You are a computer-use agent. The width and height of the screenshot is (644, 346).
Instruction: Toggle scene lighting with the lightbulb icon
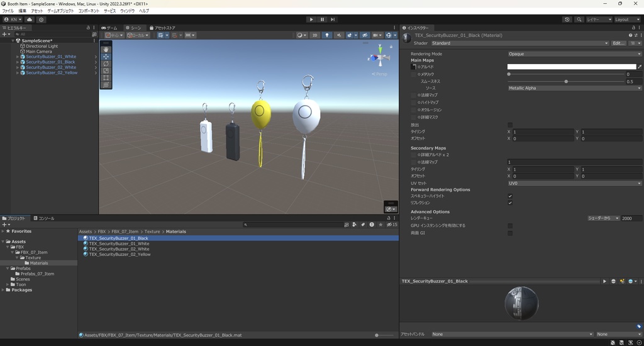click(327, 35)
